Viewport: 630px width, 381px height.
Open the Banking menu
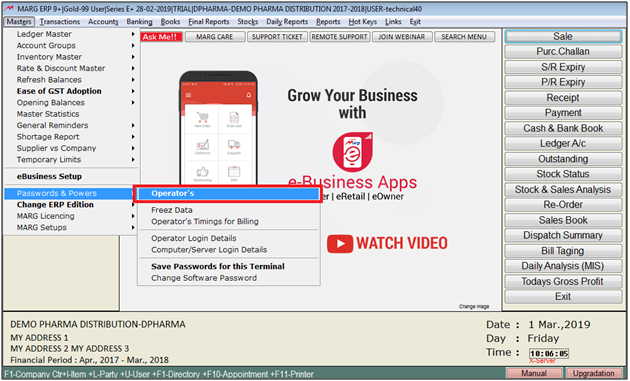coord(139,22)
